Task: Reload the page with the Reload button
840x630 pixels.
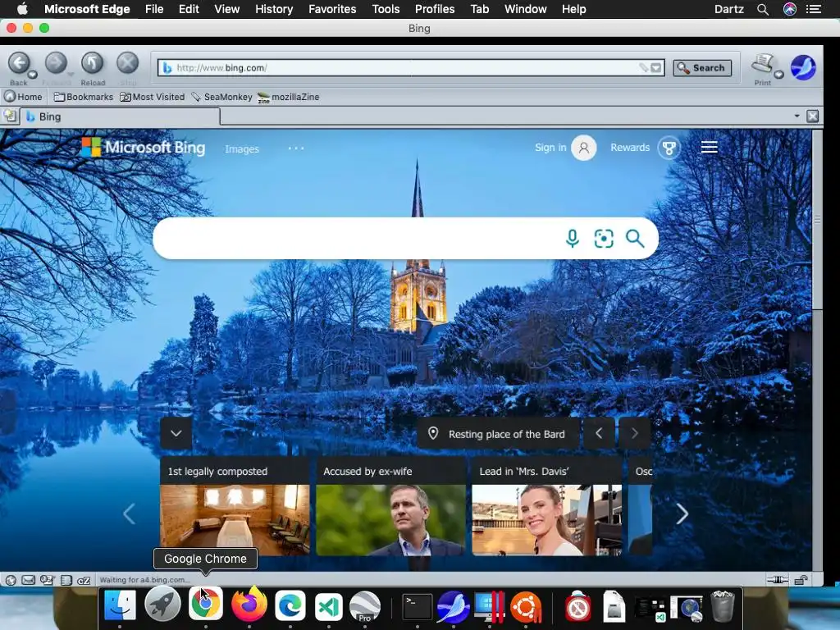Action: [92, 63]
